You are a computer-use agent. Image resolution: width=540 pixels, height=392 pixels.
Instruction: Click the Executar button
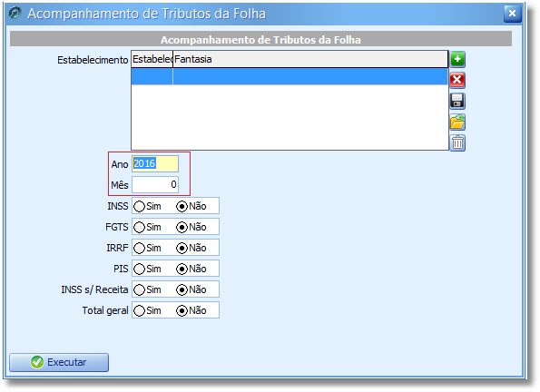tap(59, 362)
